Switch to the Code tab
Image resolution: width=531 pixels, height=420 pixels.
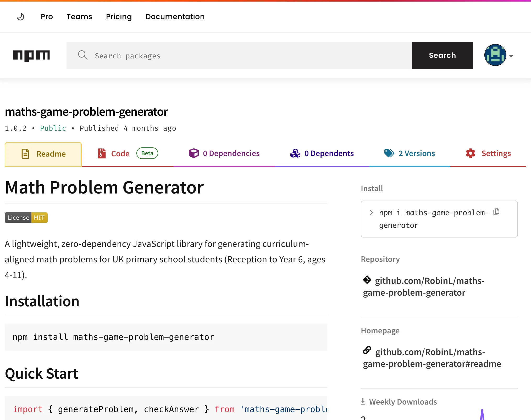(120, 153)
